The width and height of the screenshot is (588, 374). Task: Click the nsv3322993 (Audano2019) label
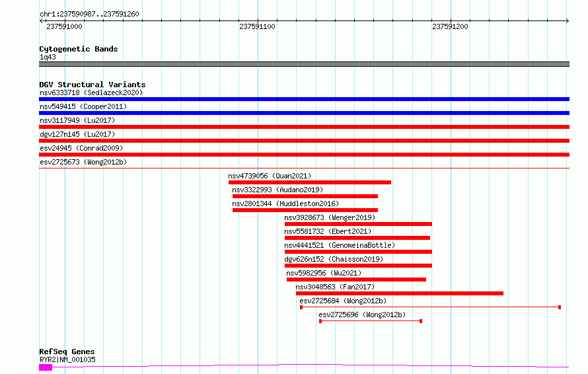pos(277,190)
